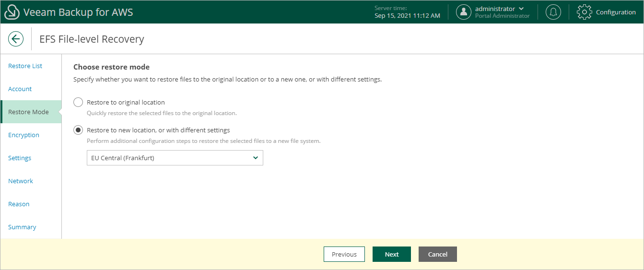
Task: Go to the Restore List step
Action: point(25,66)
